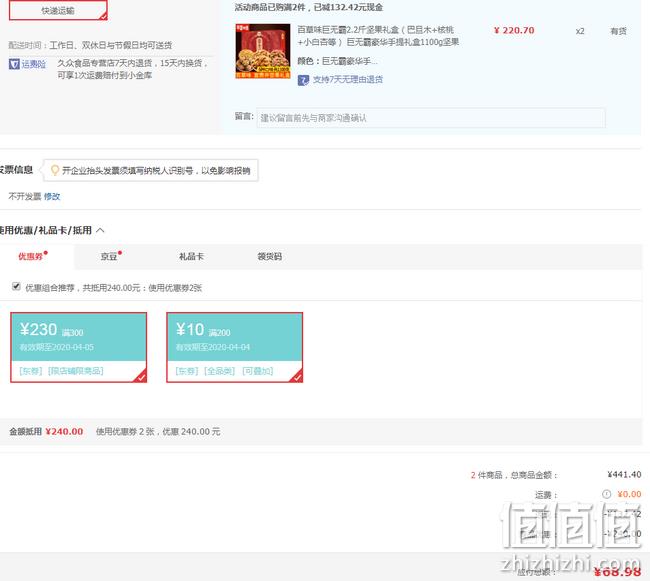This screenshot has height=581, width=650.
Task: Open the nut gift box product thumbnail
Action: click(263, 51)
